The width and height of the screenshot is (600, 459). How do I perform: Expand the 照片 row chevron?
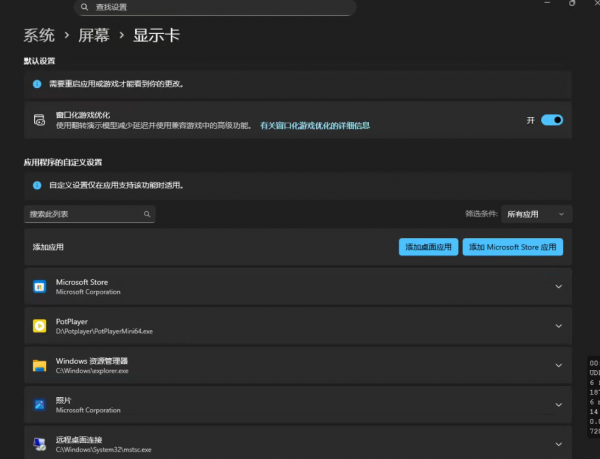click(559, 405)
